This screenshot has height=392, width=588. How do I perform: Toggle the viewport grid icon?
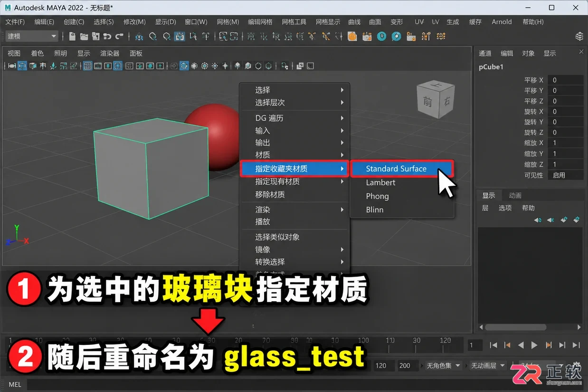(87, 66)
